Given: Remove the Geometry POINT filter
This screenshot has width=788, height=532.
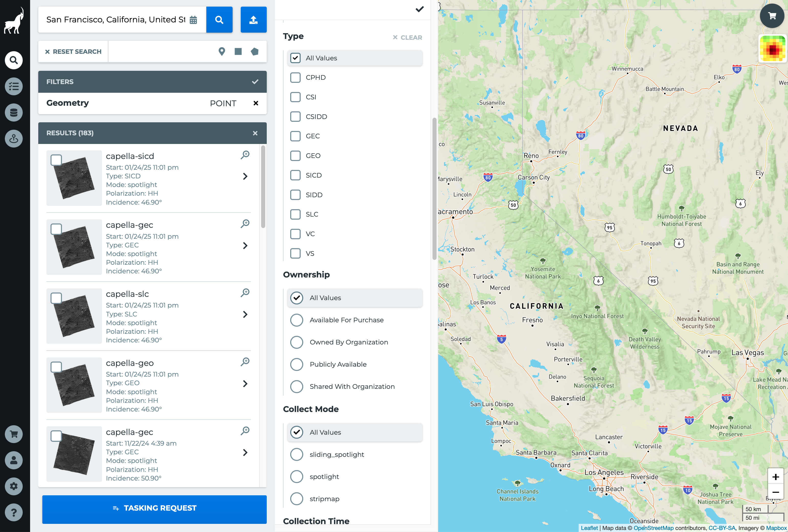Looking at the screenshot, I should pos(256,103).
